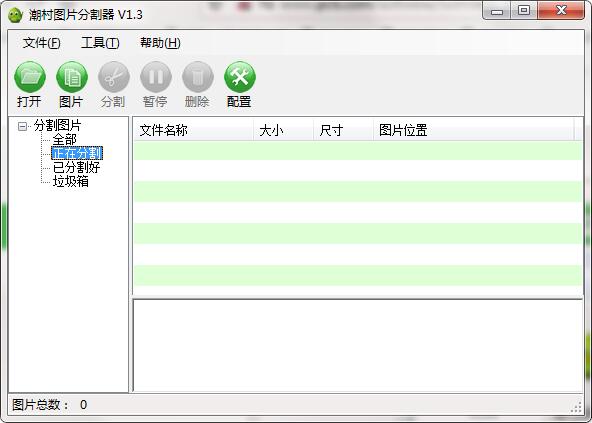Open the Config tools icon (配置)
The width and height of the screenshot is (592, 423).
point(240,77)
